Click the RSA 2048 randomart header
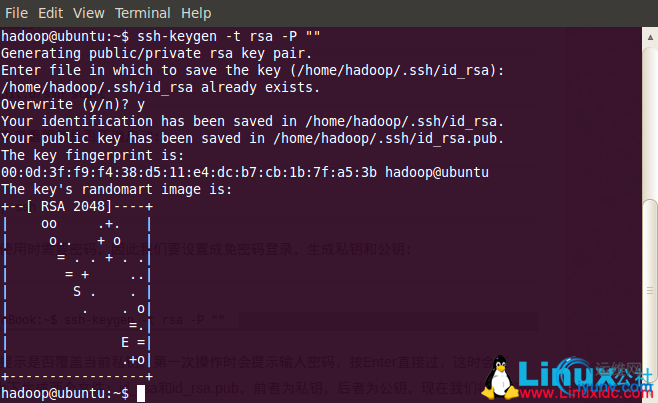This screenshot has height=403, width=658. 76,207
